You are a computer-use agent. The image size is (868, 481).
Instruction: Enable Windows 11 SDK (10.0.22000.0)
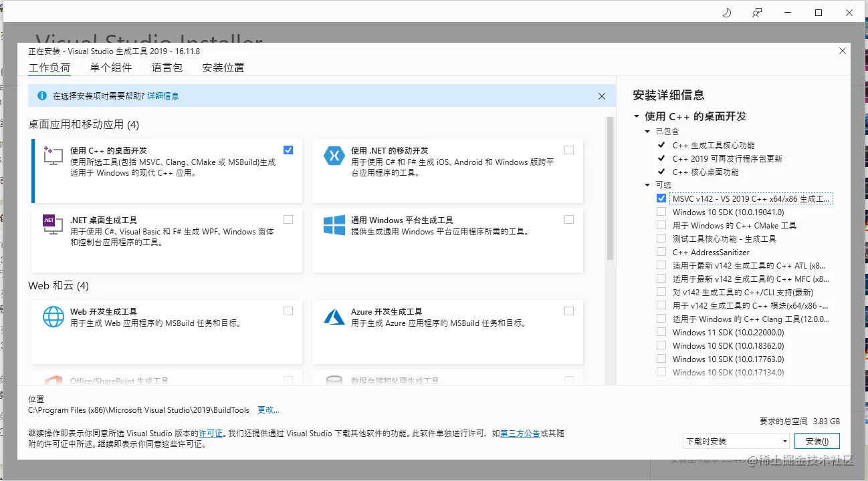(661, 332)
